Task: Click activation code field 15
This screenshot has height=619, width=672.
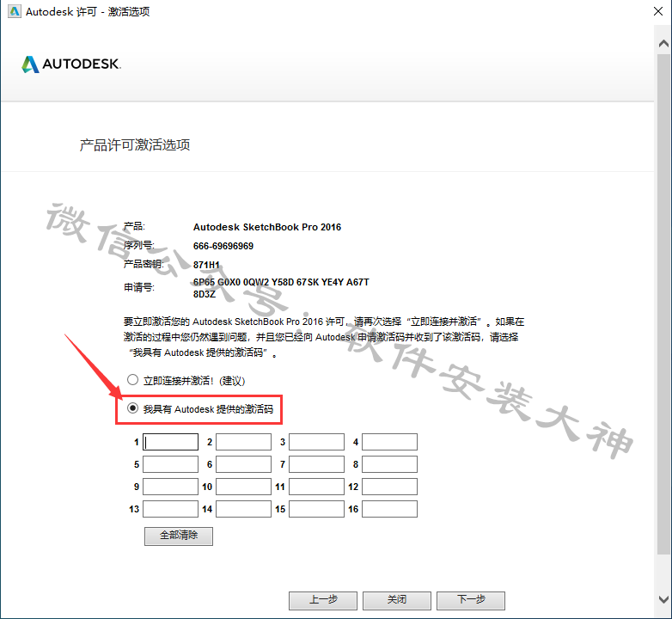Action: pyautogui.click(x=317, y=509)
